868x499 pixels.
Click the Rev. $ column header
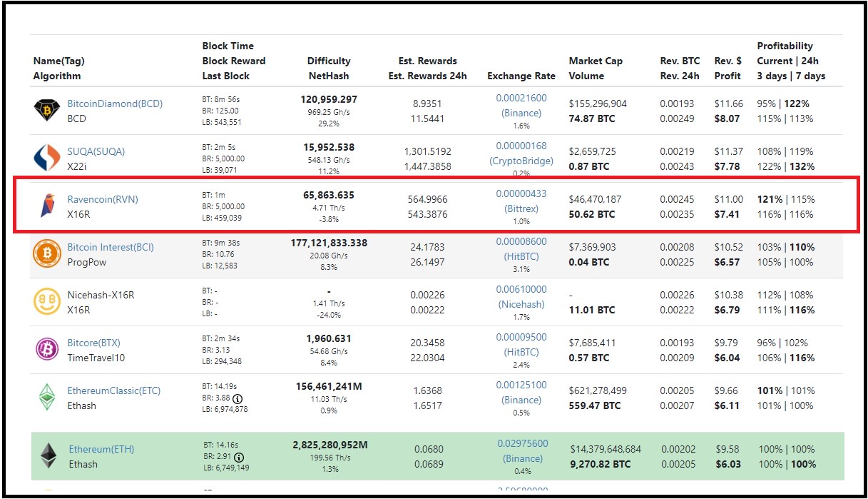(727, 61)
